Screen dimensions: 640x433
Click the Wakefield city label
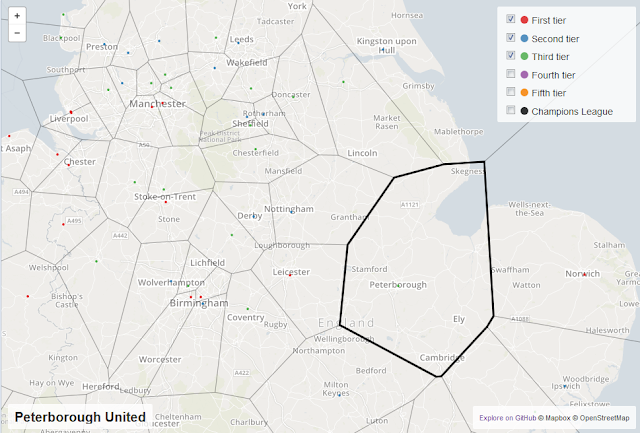[x=247, y=62]
